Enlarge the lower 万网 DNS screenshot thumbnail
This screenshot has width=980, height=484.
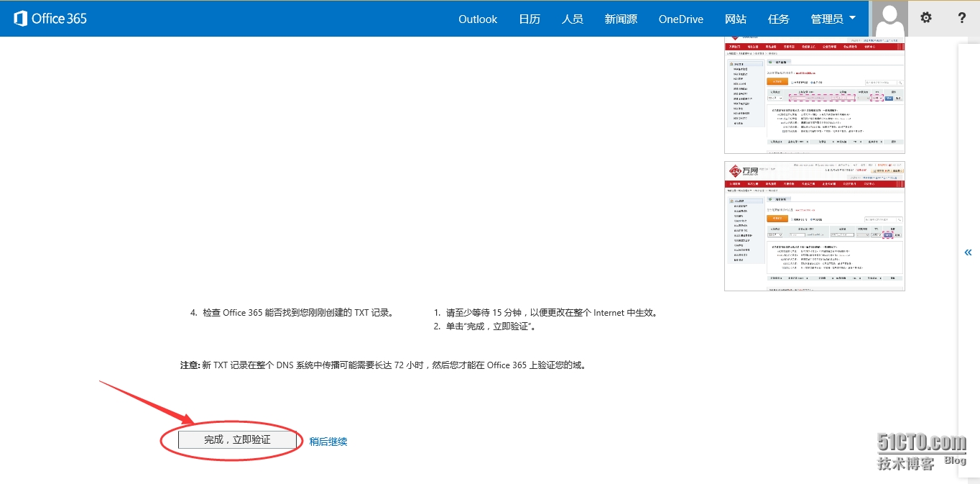coord(814,226)
